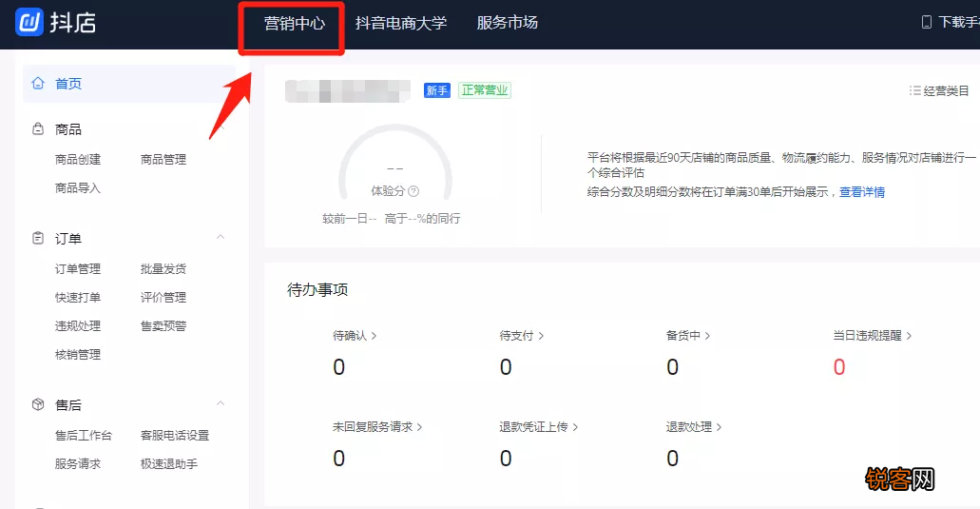Open 商品导入 in the sidebar
The height and width of the screenshot is (509, 980).
[78, 188]
